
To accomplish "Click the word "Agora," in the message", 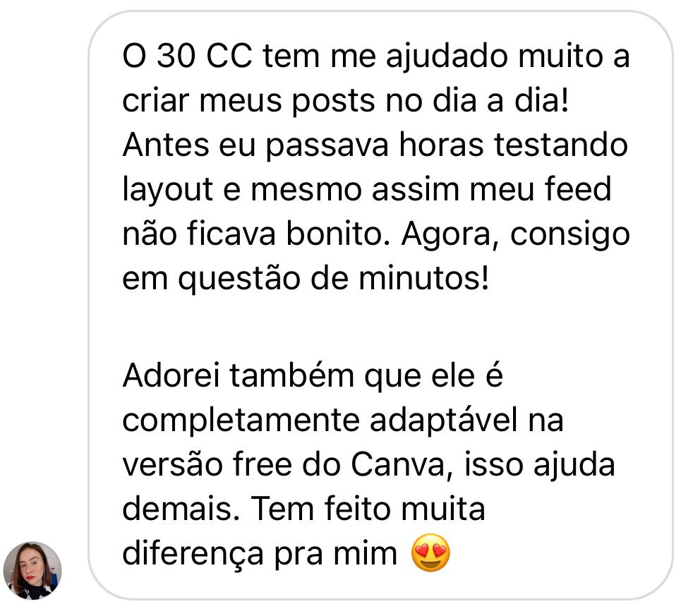I will click(450, 235).
